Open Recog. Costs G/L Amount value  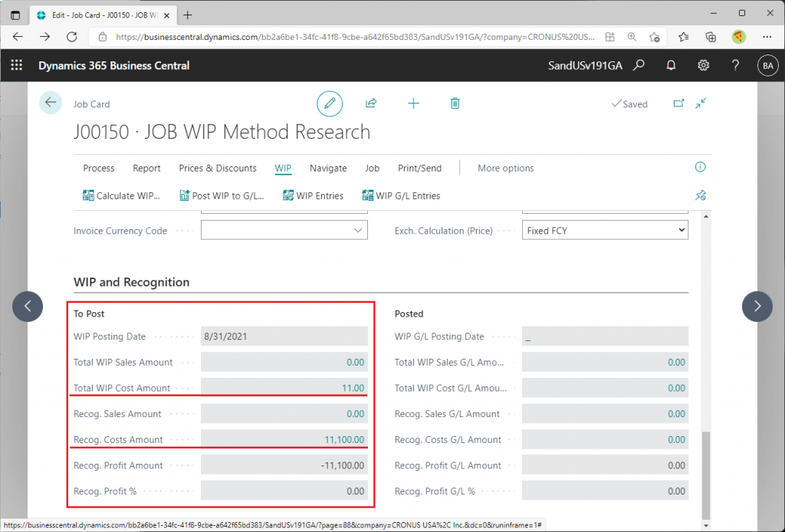pos(676,439)
